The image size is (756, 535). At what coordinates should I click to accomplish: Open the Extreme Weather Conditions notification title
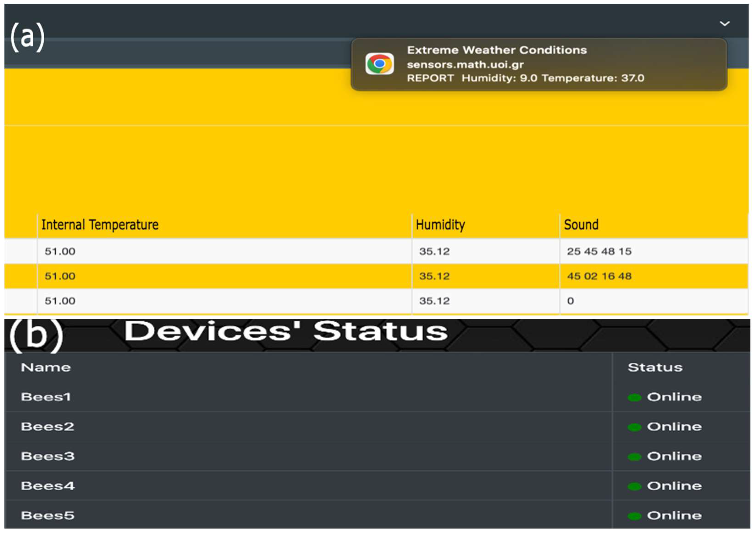pos(497,50)
